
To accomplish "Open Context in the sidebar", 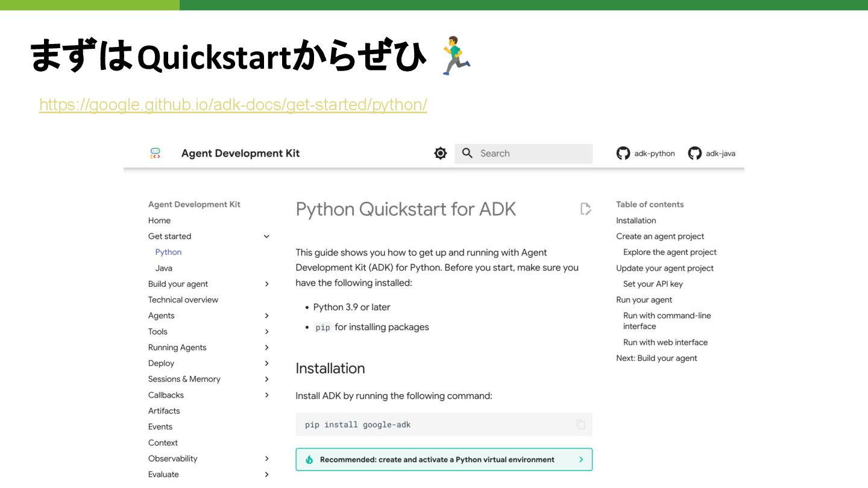I will (163, 443).
